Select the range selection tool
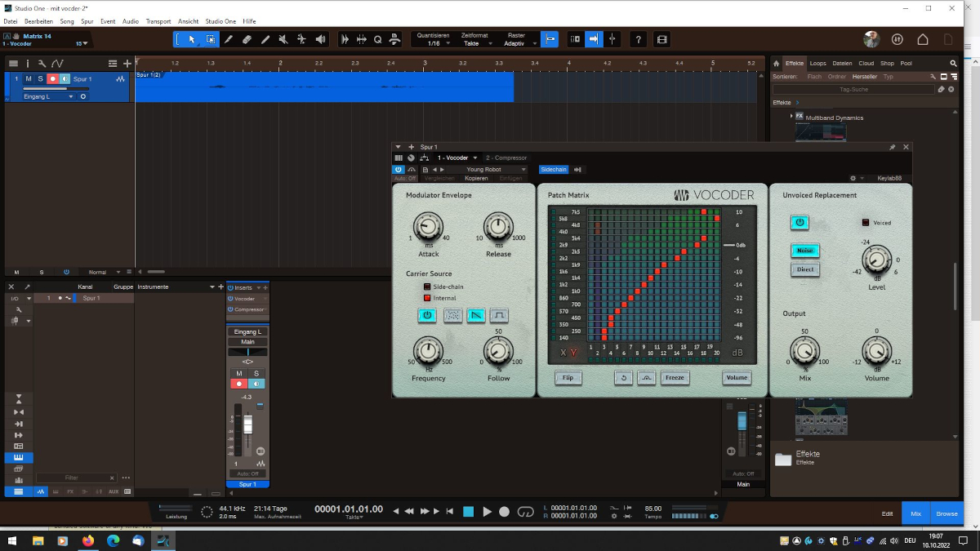 [x=211, y=39]
